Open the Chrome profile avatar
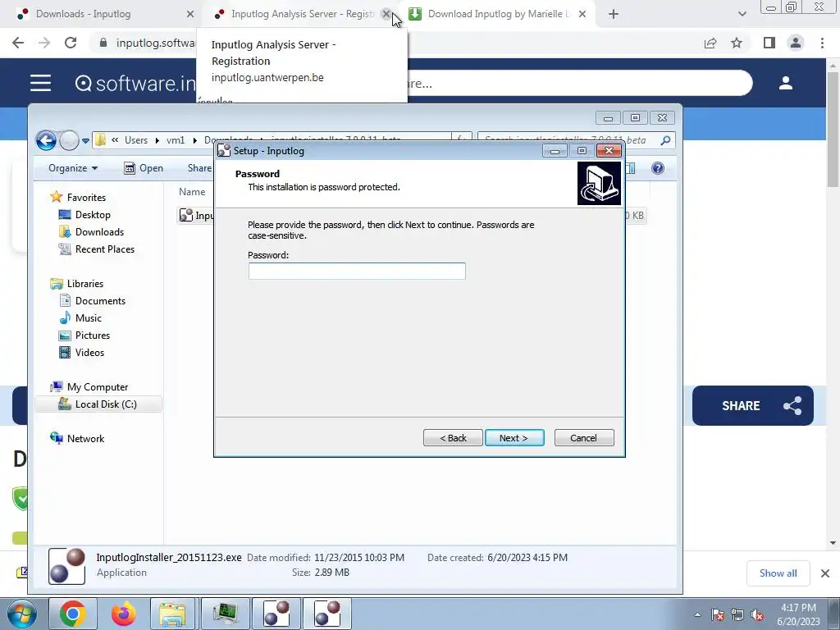The height and width of the screenshot is (630, 840). (x=796, y=43)
